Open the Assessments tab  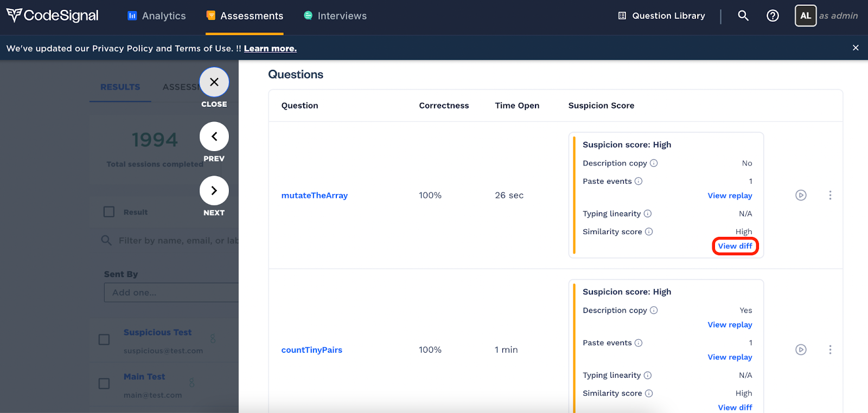(x=245, y=16)
